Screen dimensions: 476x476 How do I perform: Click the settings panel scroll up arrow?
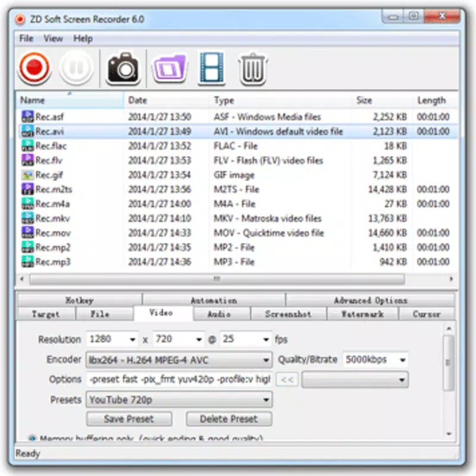pyautogui.click(x=449, y=328)
